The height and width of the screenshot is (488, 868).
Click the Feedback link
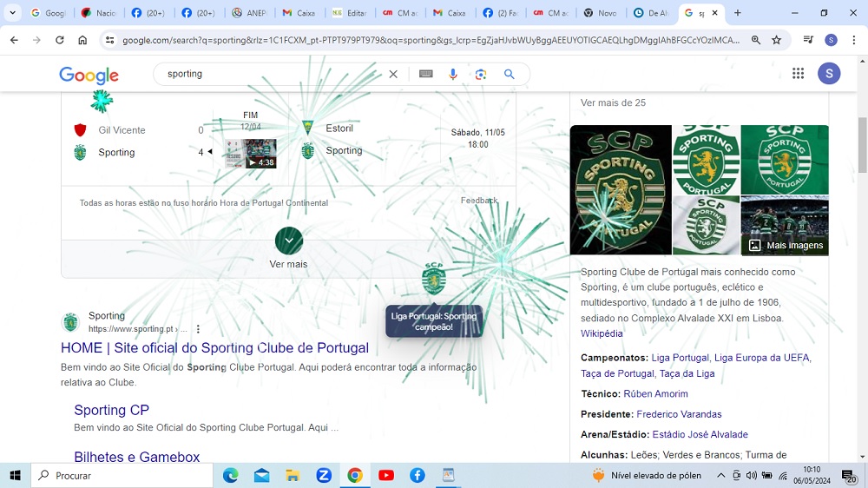(479, 201)
